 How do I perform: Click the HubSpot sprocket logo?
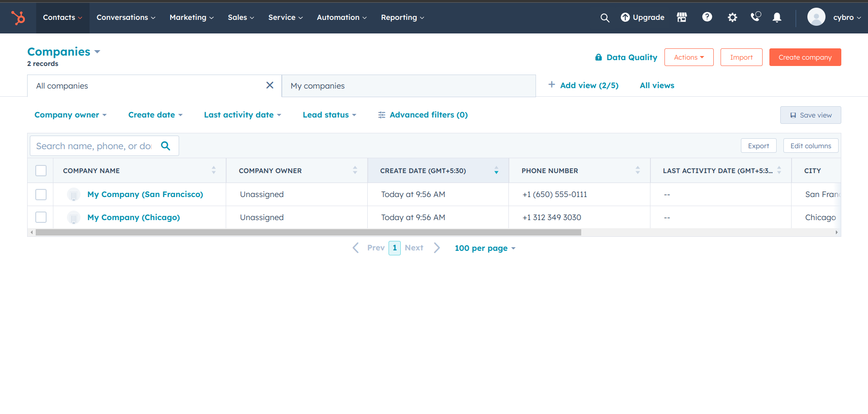point(18,18)
